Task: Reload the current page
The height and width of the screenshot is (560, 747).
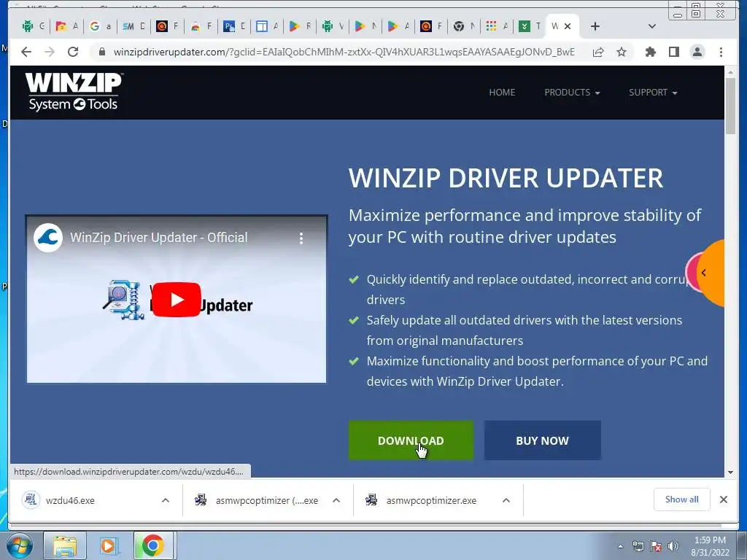Action: tap(73, 52)
